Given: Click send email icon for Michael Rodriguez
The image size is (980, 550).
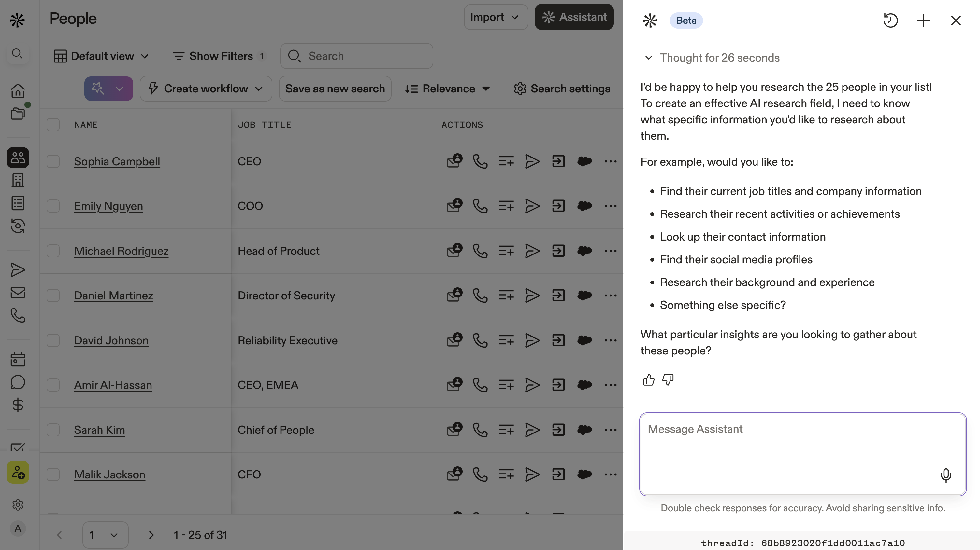Looking at the screenshot, I should [532, 251].
